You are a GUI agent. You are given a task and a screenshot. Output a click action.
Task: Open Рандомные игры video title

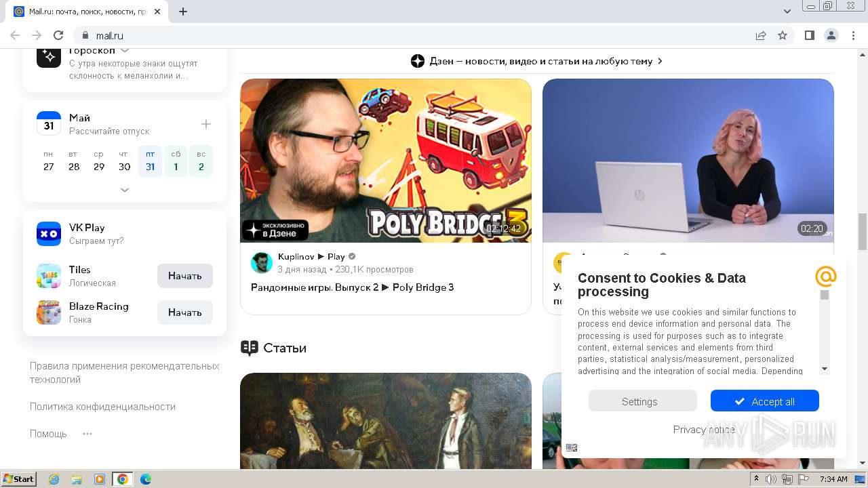353,287
